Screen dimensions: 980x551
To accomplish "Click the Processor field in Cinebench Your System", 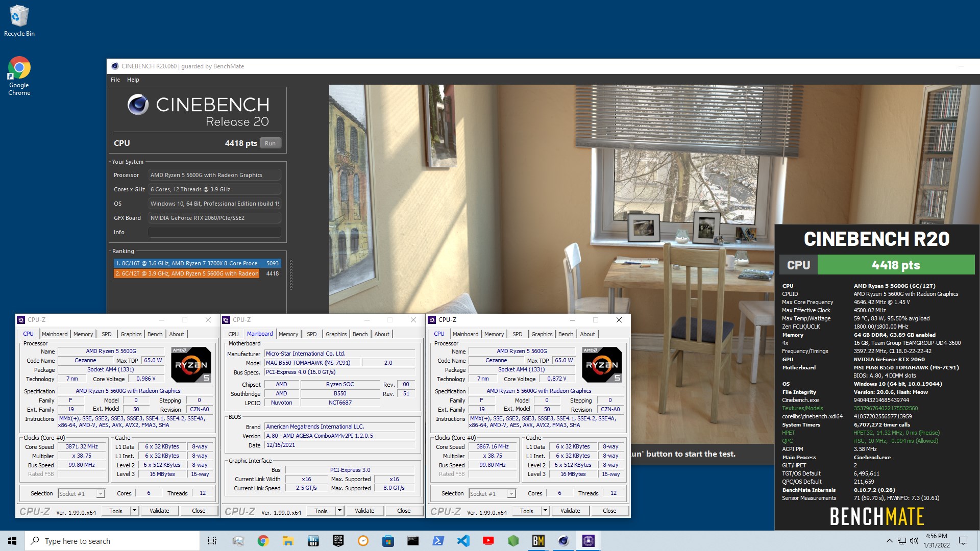I will pos(214,175).
